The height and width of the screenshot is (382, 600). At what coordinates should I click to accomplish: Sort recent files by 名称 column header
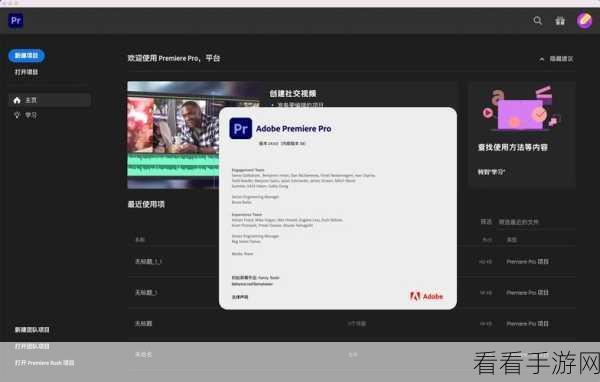(x=140, y=240)
